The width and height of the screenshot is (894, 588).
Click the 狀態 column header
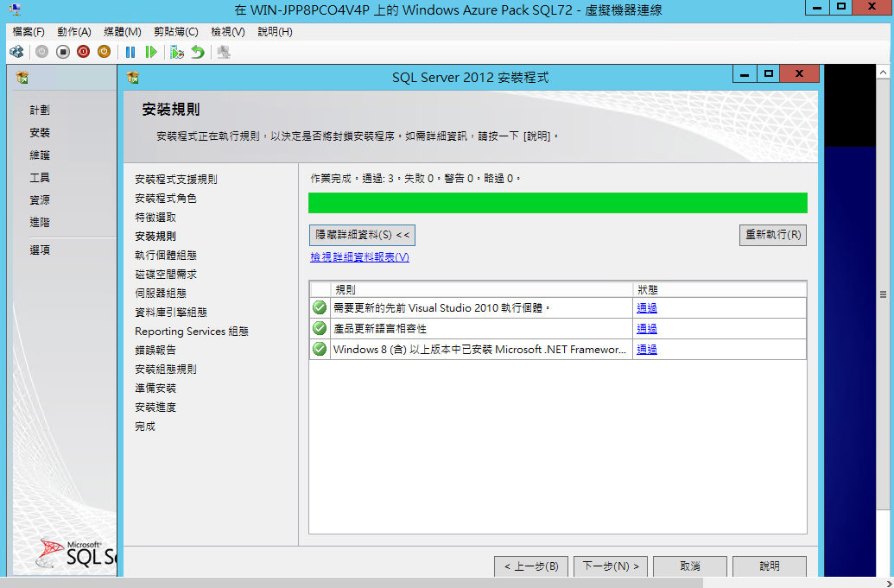click(720, 289)
